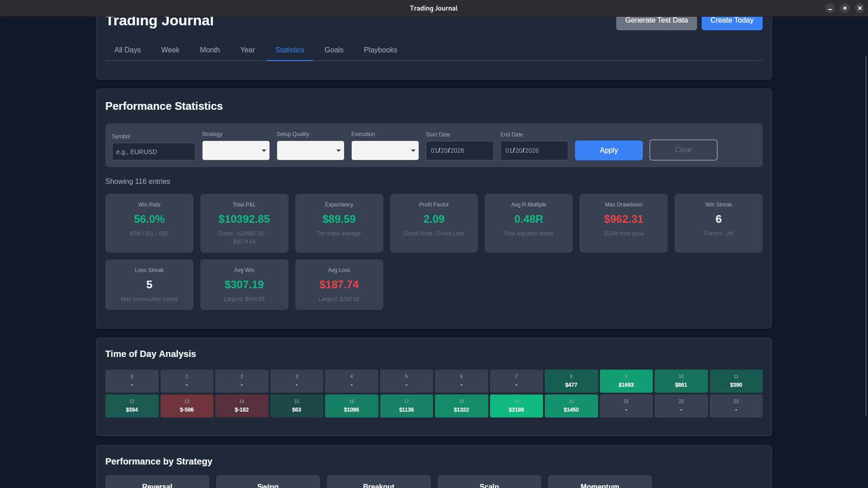Viewport: 868px width, 488px height.
Task: Minimize the Trading Journal window
Action: pyautogui.click(x=830, y=8)
